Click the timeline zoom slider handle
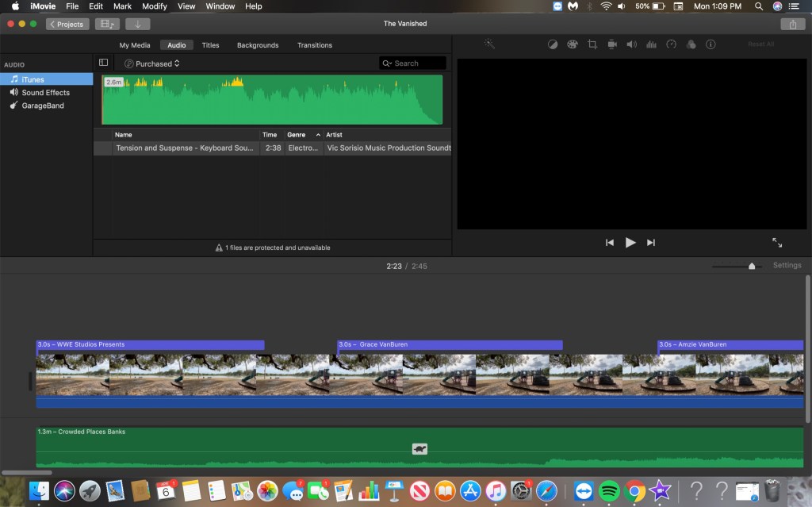 coord(752,266)
